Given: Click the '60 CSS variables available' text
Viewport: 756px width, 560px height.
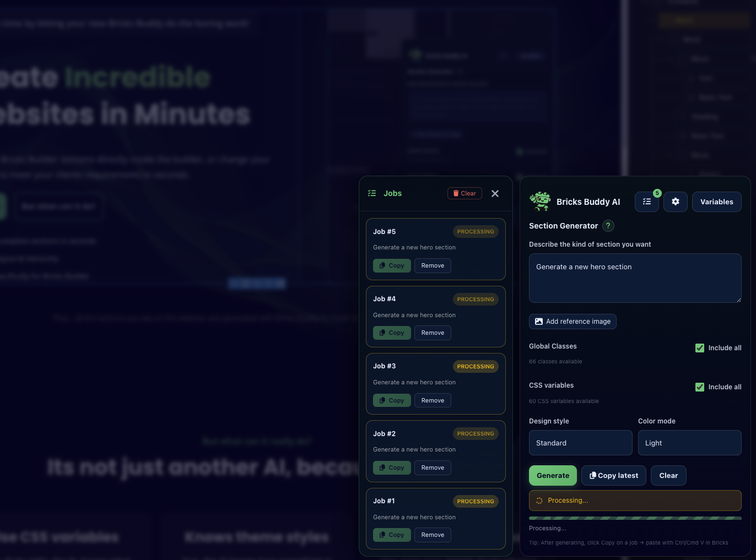Looking at the screenshot, I should click(x=564, y=401).
